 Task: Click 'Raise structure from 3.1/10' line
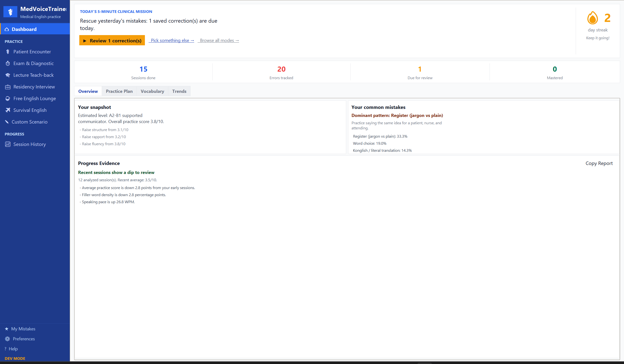[104, 130]
